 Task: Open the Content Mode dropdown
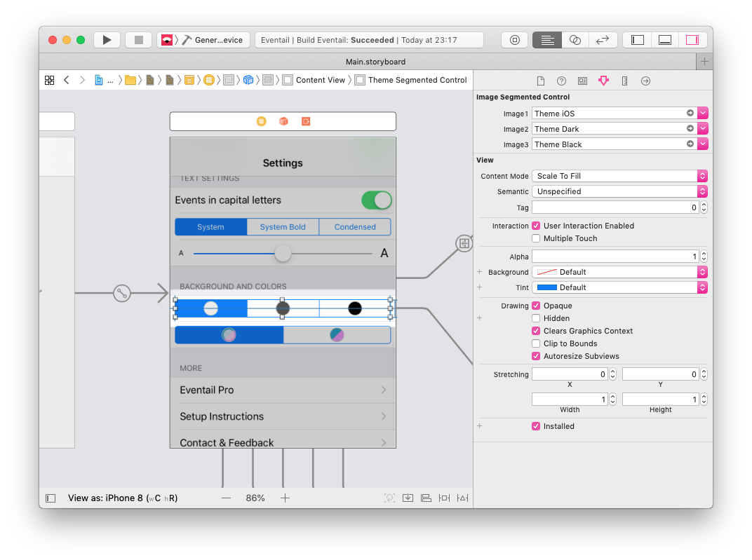pos(619,176)
